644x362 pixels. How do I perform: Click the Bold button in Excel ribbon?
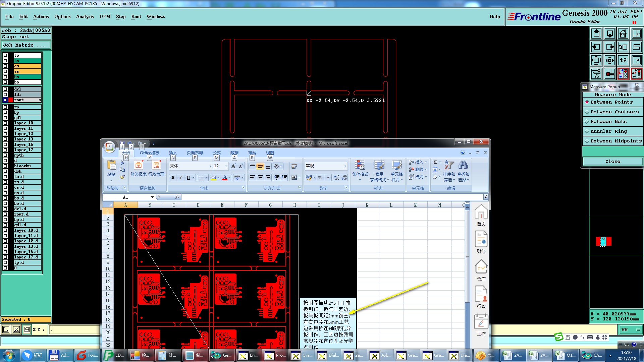[173, 178]
